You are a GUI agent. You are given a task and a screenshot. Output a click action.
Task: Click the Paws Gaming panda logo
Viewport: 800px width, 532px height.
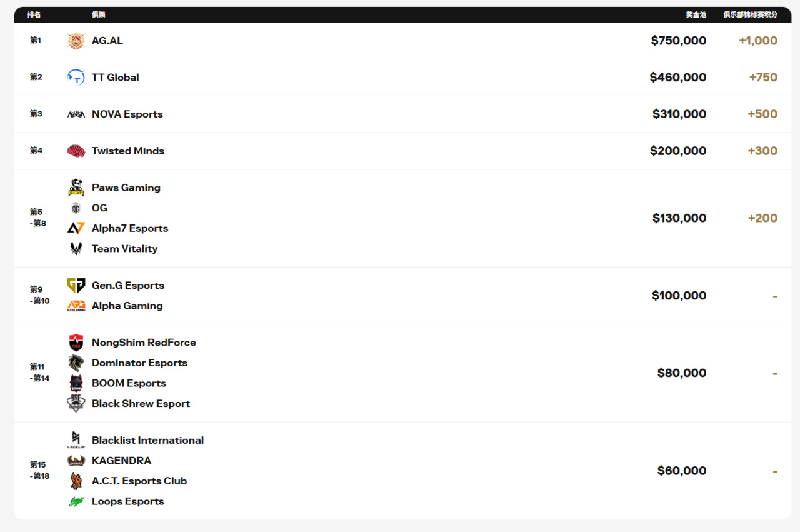tap(76, 188)
